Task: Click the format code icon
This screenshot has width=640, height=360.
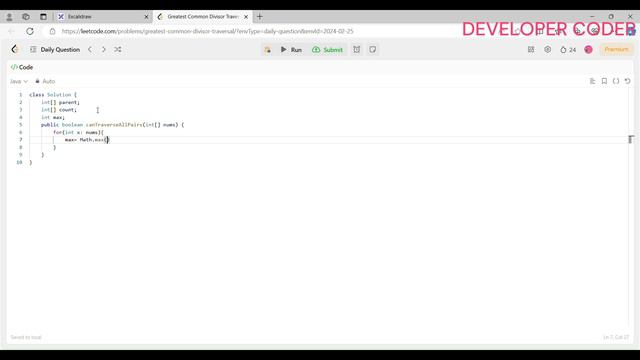Action: [x=593, y=81]
